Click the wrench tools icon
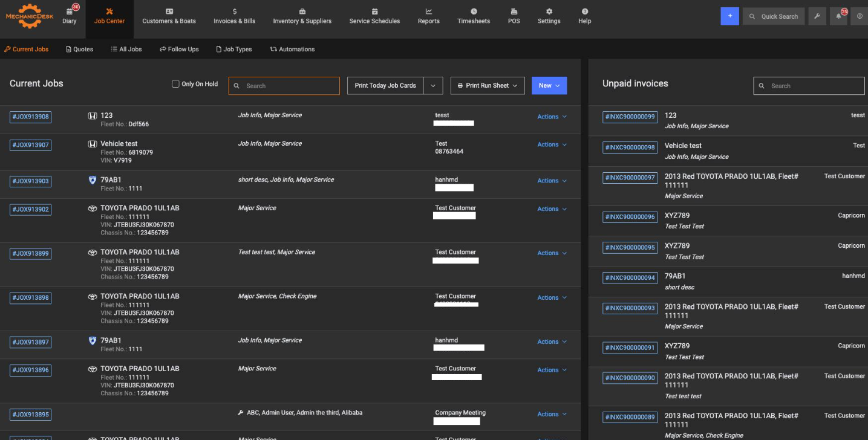 [x=817, y=16]
